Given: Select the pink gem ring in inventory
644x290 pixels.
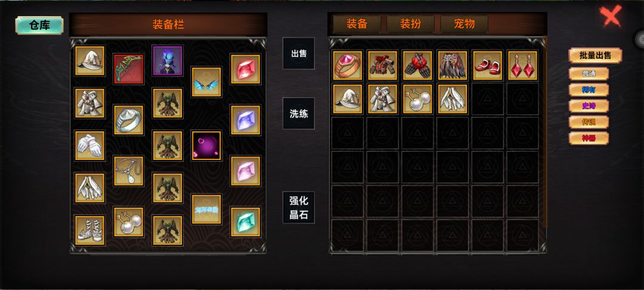Looking at the screenshot, I should 348,65.
